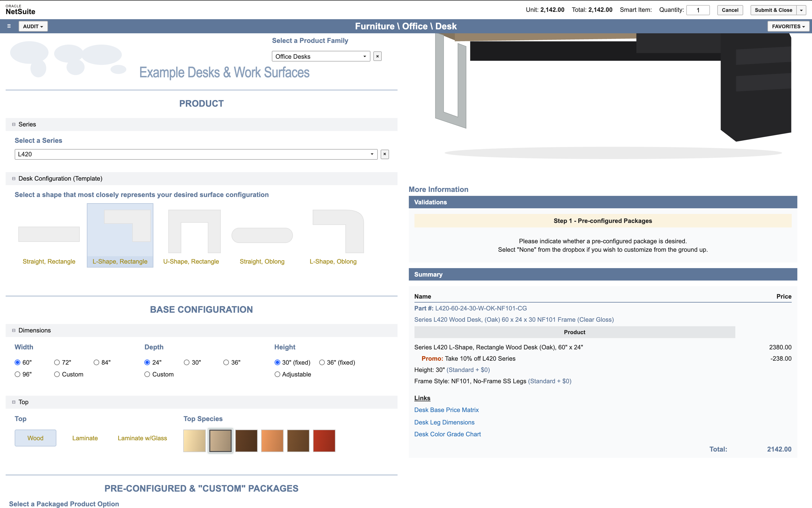
Task: Choose 36" (fixed) height option
Action: click(322, 363)
